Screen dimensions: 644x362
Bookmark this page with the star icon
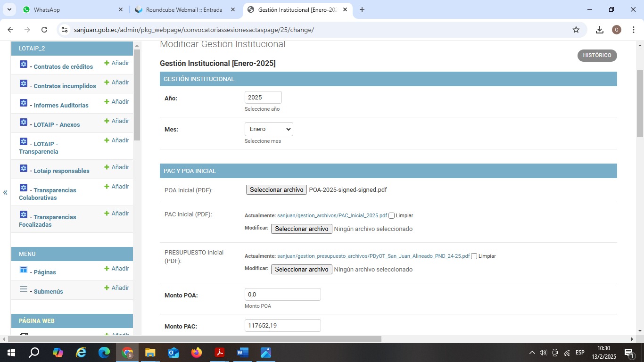pyautogui.click(x=576, y=30)
